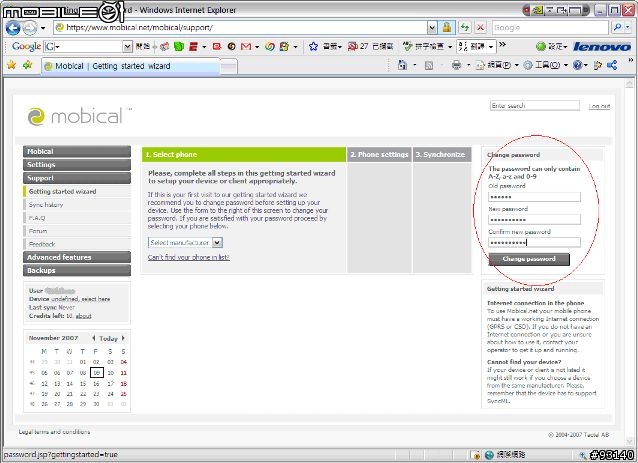
Task: Click the Google toolbar settings green icon
Action: click(x=541, y=46)
